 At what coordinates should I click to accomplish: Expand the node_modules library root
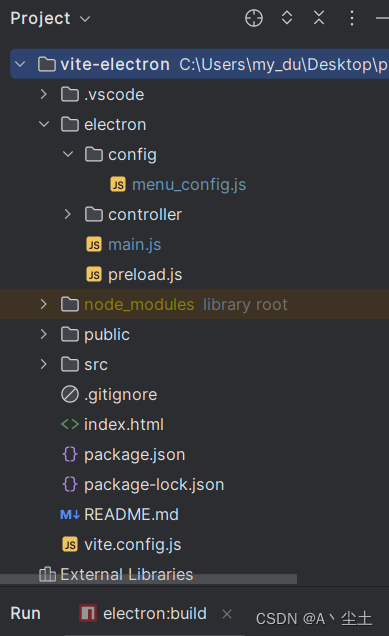[x=43, y=304]
